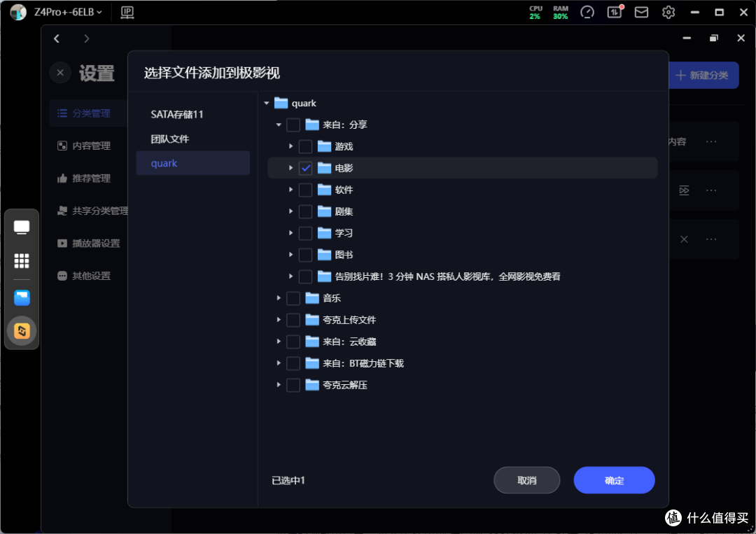Expand the 来自：云收藏 folder
The width and height of the screenshot is (756, 534).
pyautogui.click(x=279, y=342)
